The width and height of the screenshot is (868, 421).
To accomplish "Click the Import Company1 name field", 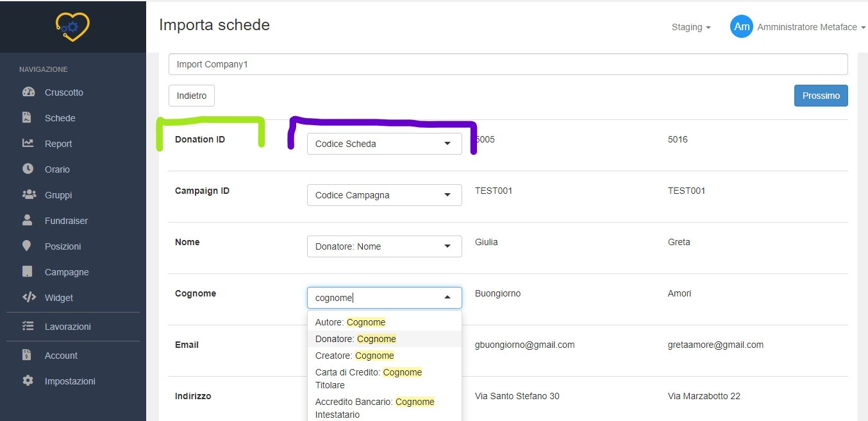I will 508,64.
